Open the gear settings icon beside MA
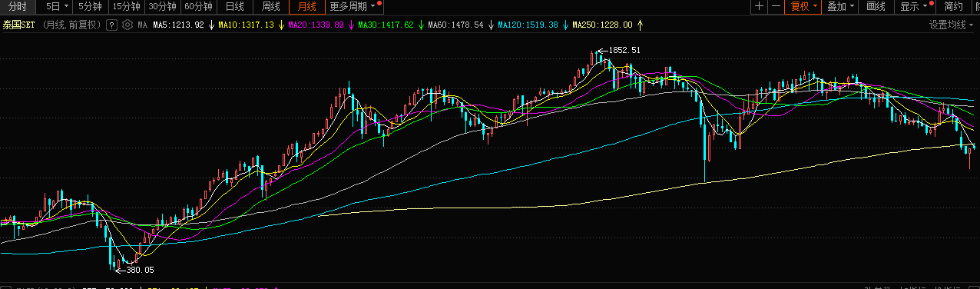980x289 pixels. (127, 25)
